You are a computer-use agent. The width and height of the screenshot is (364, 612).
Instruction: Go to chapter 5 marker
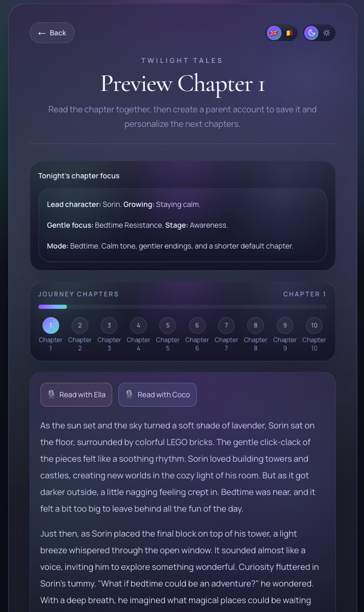tap(168, 325)
